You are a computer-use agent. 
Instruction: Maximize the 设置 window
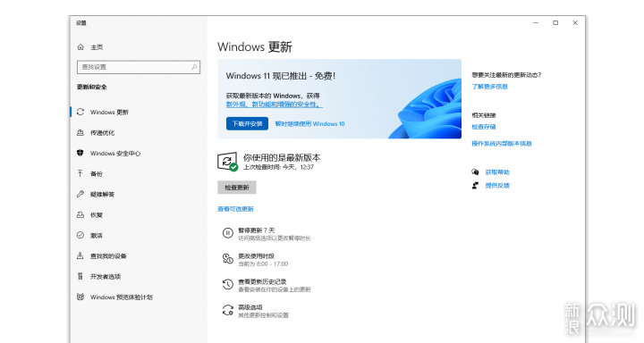(555, 23)
